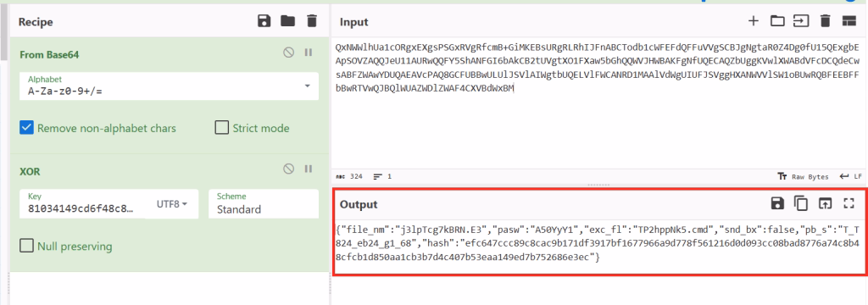
Task: Copy output to clipboard
Action: point(801,203)
